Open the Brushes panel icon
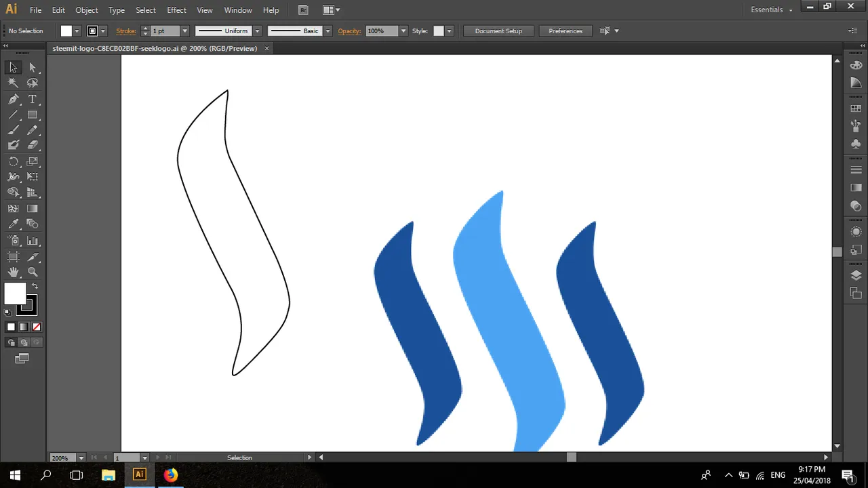Image resolution: width=868 pixels, height=488 pixels. pos(856,126)
